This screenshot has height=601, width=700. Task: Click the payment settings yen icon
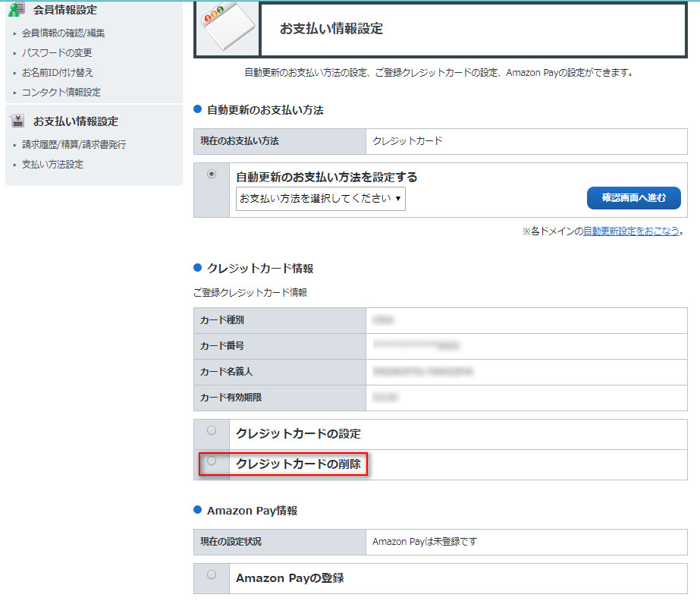(x=17, y=121)
